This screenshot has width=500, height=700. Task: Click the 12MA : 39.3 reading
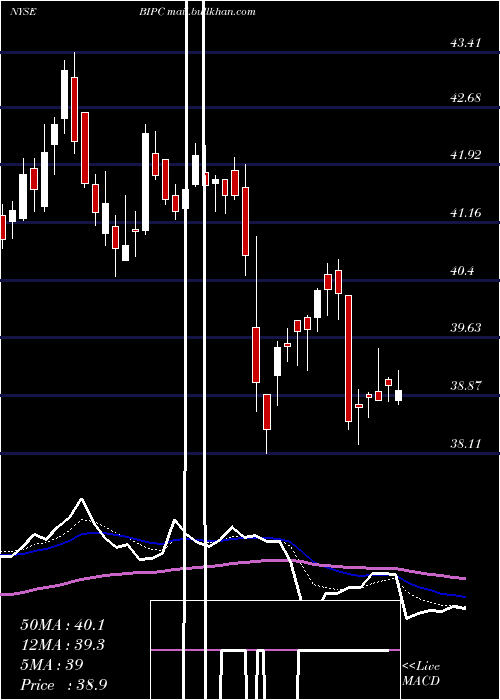64,645
